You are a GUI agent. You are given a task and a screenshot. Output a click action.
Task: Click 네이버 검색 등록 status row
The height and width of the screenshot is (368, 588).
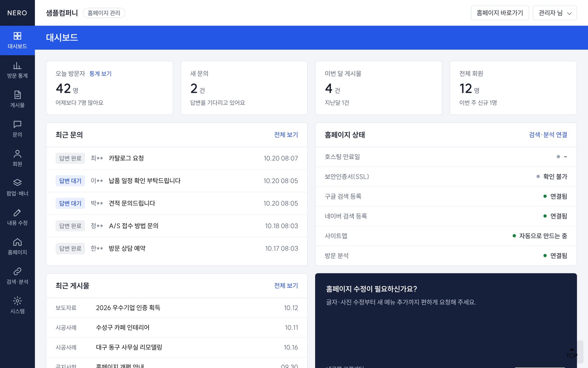pyautogui.click(x=446, y=216)
